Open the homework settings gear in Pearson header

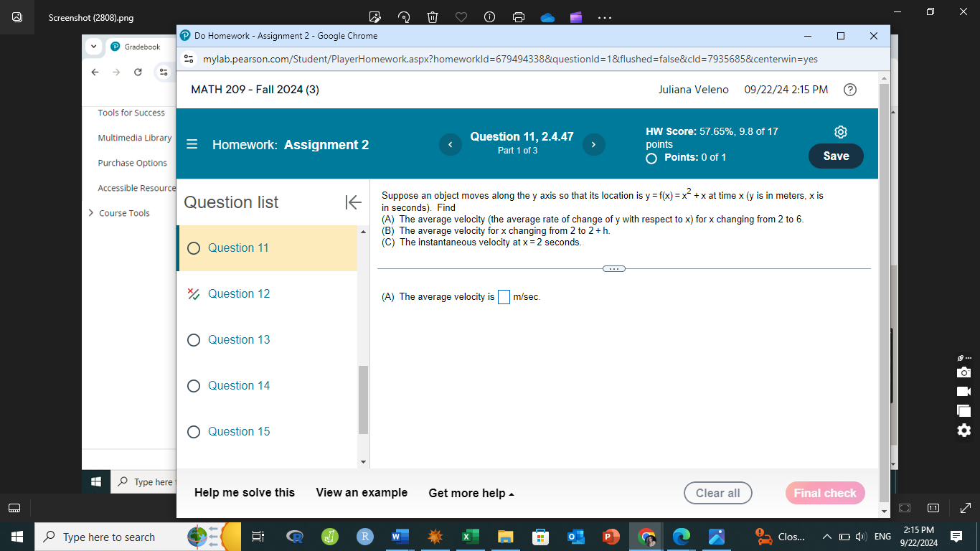pyautogui.click(x=840, y=132)
